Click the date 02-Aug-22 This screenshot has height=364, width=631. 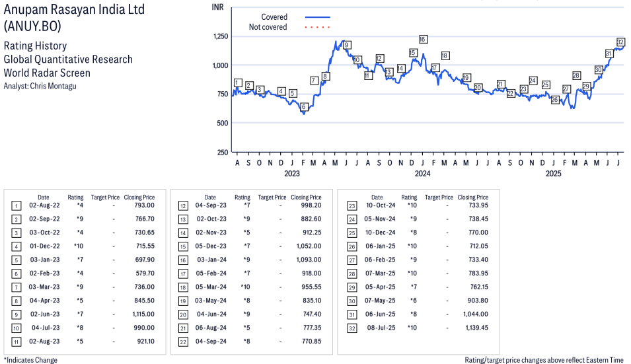(x=44, y=205)
